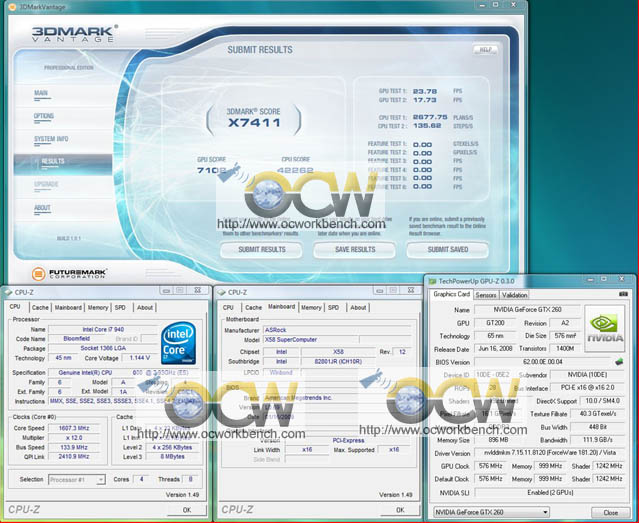Viewport: 639px width, 523px height.
Task: Click left CPU-Z window title icon
Action: point(8,292)
